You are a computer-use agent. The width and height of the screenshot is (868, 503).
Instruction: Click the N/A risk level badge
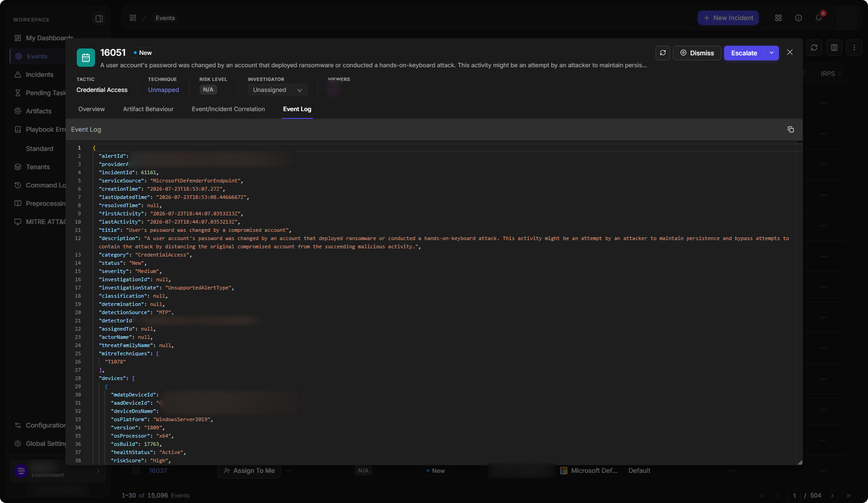pos(208,90)
